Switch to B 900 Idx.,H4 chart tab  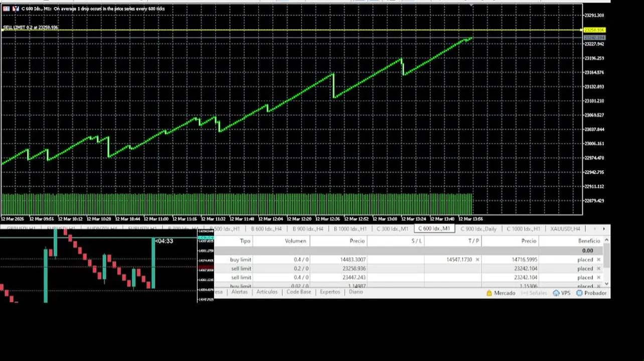(307, 229)
